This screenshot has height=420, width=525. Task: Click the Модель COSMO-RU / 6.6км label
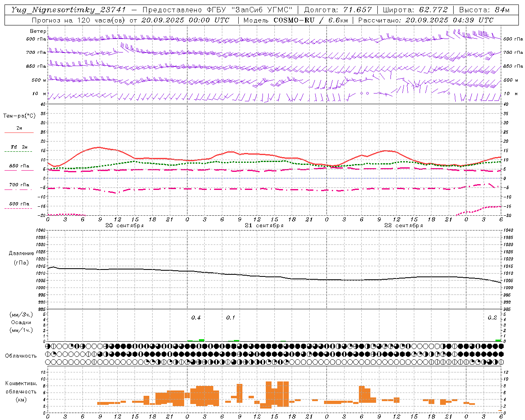[x=296, y=20]
